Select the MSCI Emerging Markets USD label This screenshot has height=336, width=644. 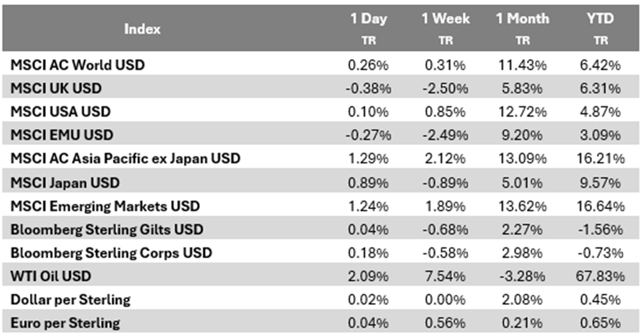tap(105, 206)
